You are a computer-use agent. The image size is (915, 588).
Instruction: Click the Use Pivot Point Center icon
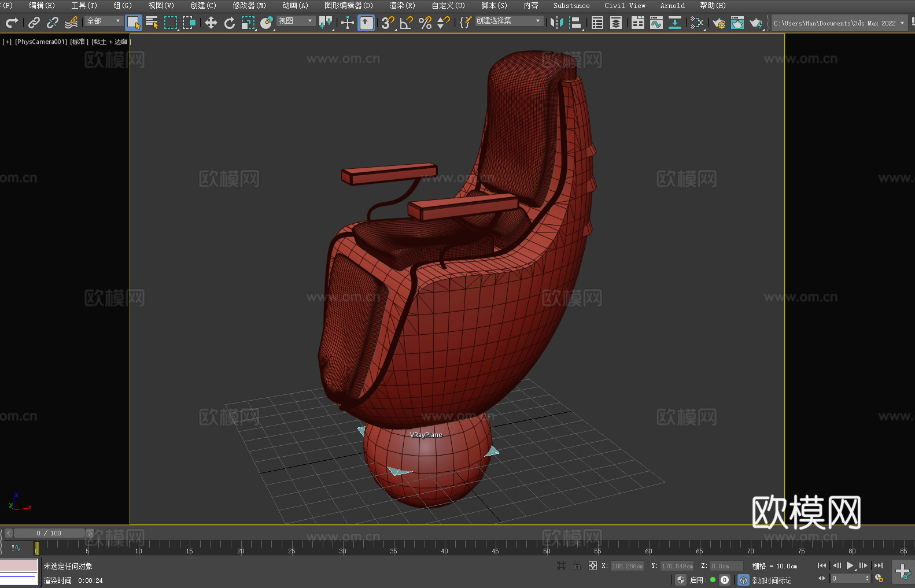[326, 23]
